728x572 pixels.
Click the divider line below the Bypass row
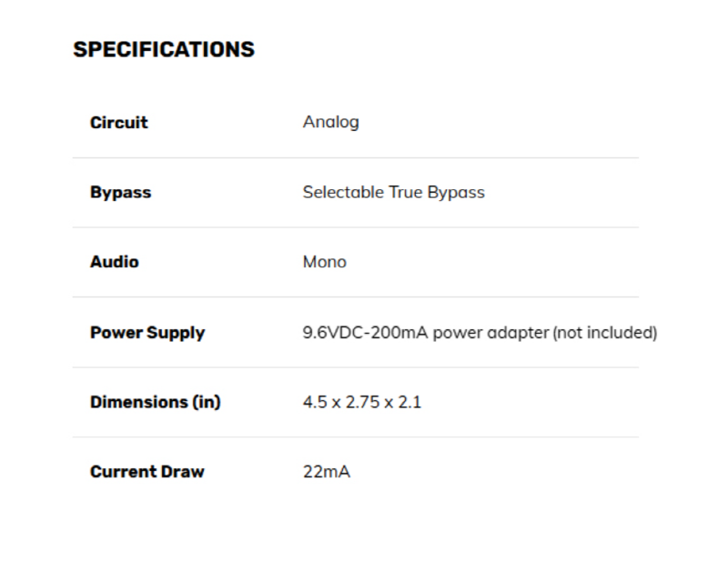tap(355, 227)
